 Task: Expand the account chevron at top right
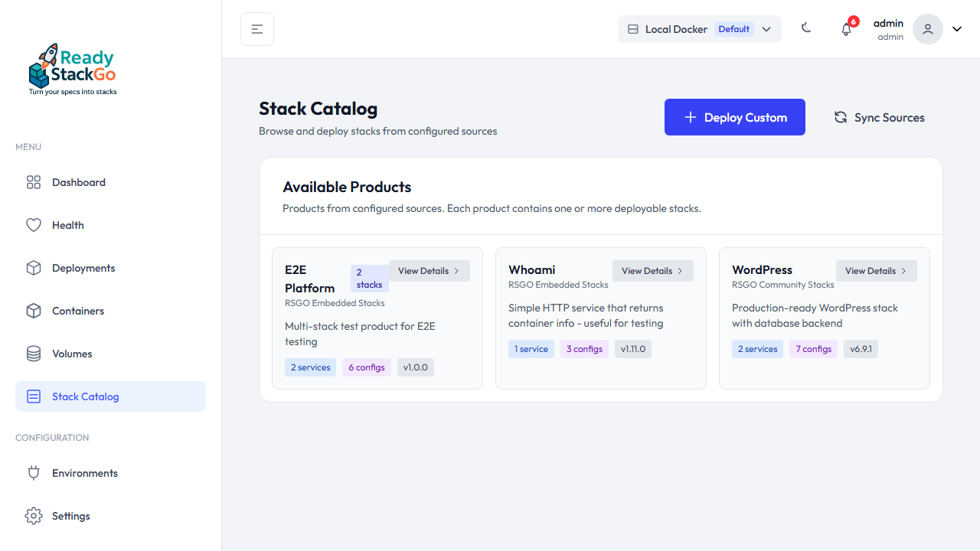point(956,28)
